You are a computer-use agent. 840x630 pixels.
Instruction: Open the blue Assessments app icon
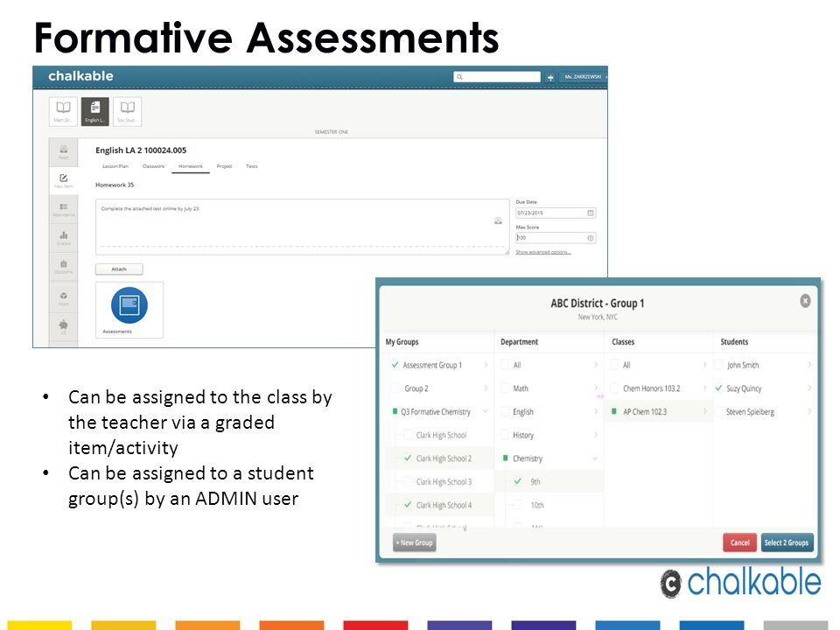pyautogui.click(x=129, y=305)
